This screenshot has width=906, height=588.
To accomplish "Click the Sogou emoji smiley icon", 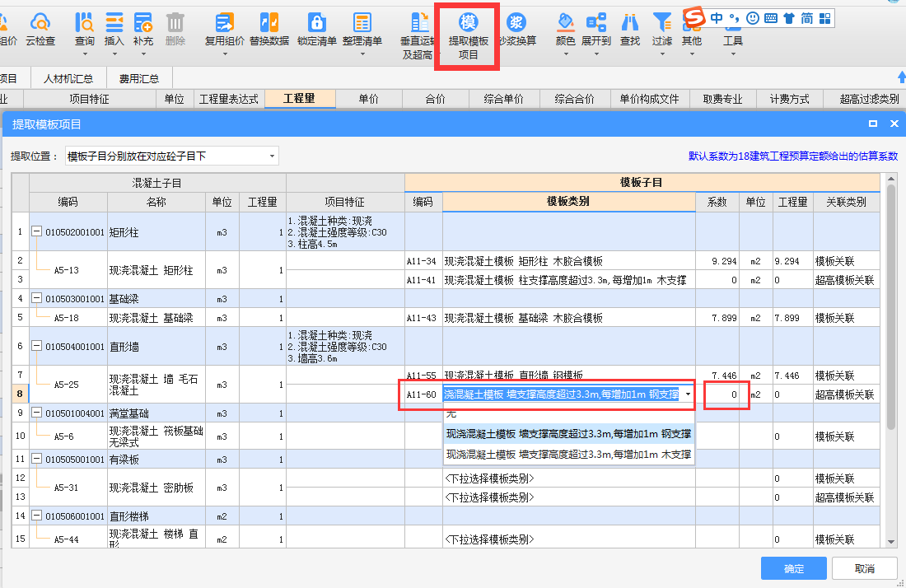I will tap(752, 18).
